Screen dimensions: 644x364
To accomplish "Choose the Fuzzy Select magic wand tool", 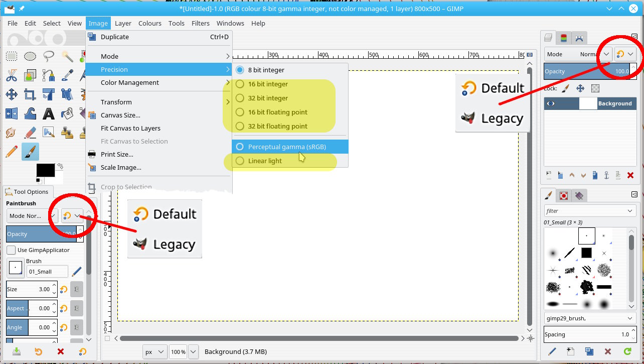I will coord(67,57).
